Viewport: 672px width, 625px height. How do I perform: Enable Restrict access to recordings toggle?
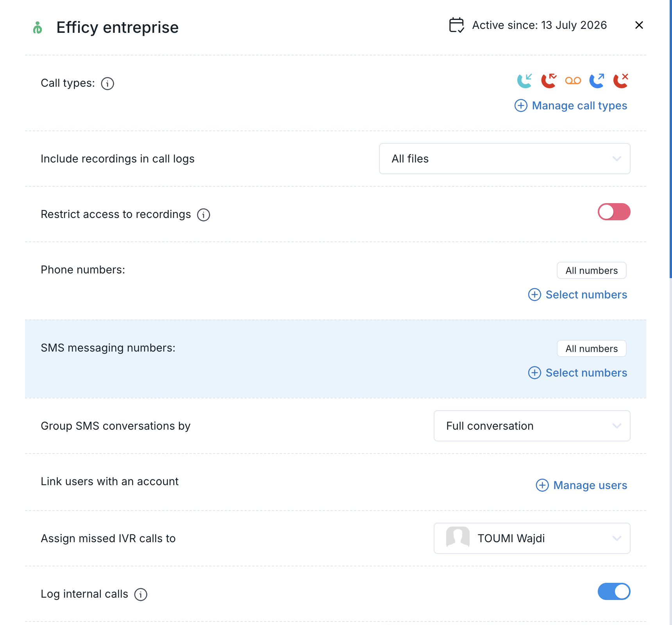coord(614,212)
